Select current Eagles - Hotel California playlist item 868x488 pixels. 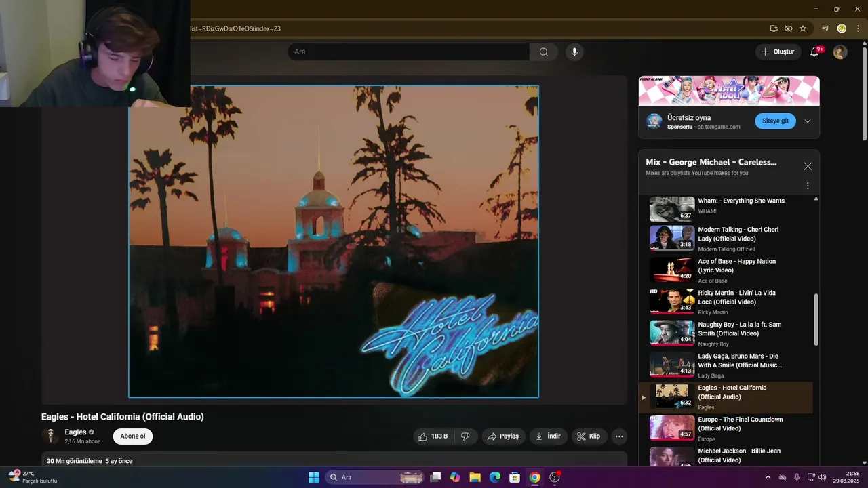click(x=726, y=397)
